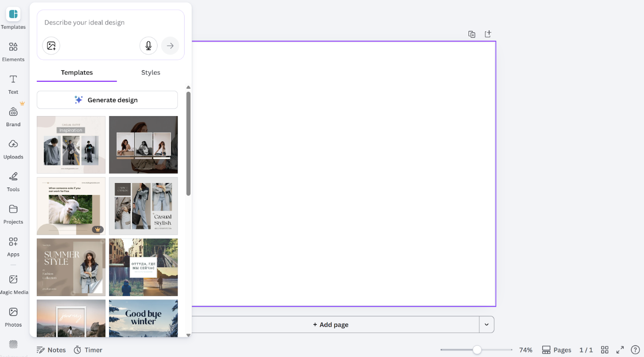Select the Text tool in sidebar
Screen dimensions: 644x357
pos(13,84)
